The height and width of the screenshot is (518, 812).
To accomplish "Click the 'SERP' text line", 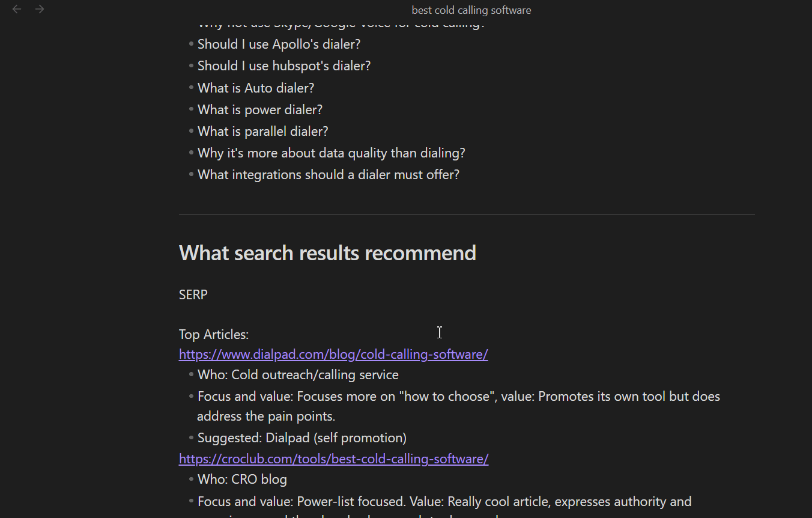I will point(193,294).
